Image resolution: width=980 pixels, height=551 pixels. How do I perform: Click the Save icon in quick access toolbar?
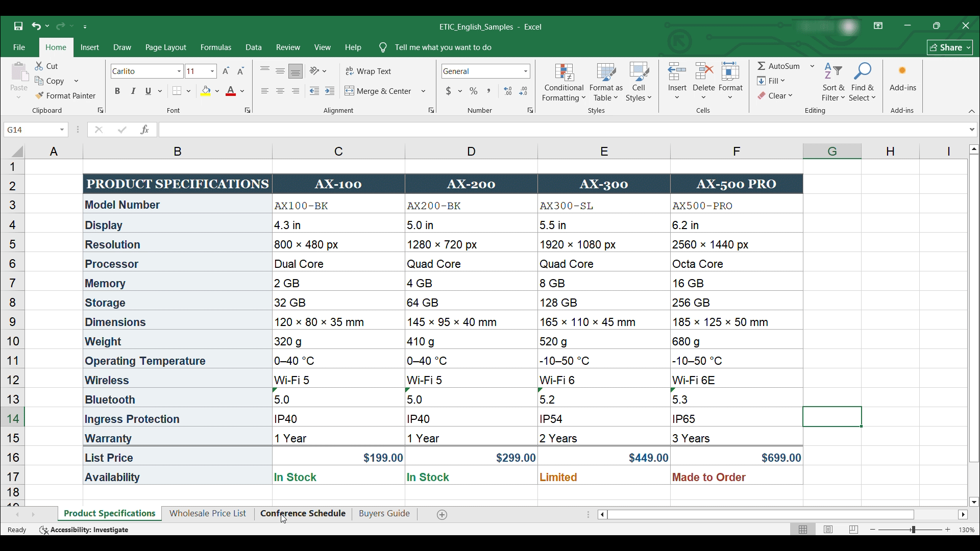pos(18,26)
